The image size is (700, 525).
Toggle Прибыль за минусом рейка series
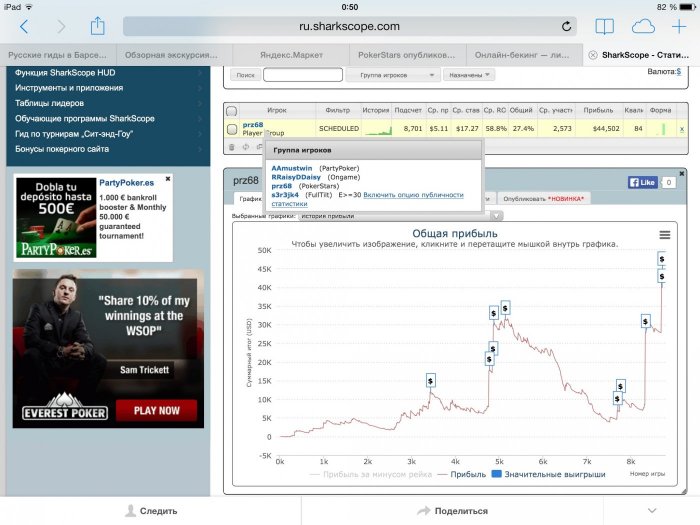pyautogui.click(x=371, y=475)
